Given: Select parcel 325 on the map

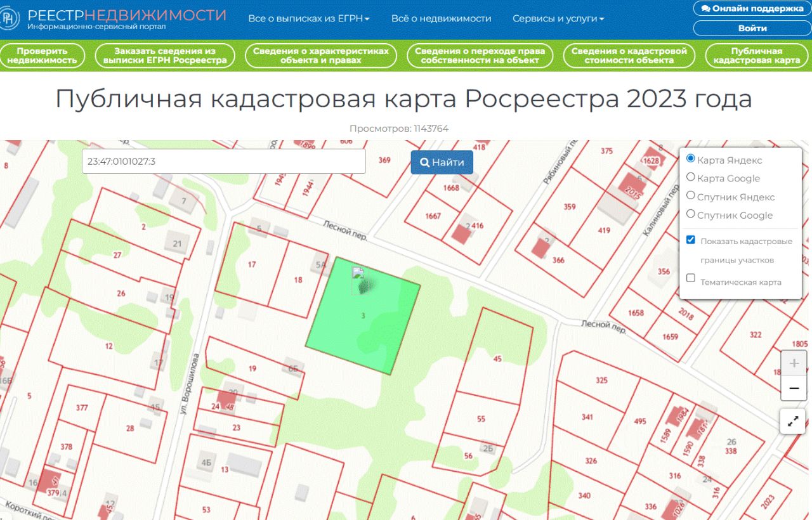Looking at the screenshot, I should point(601,380).
